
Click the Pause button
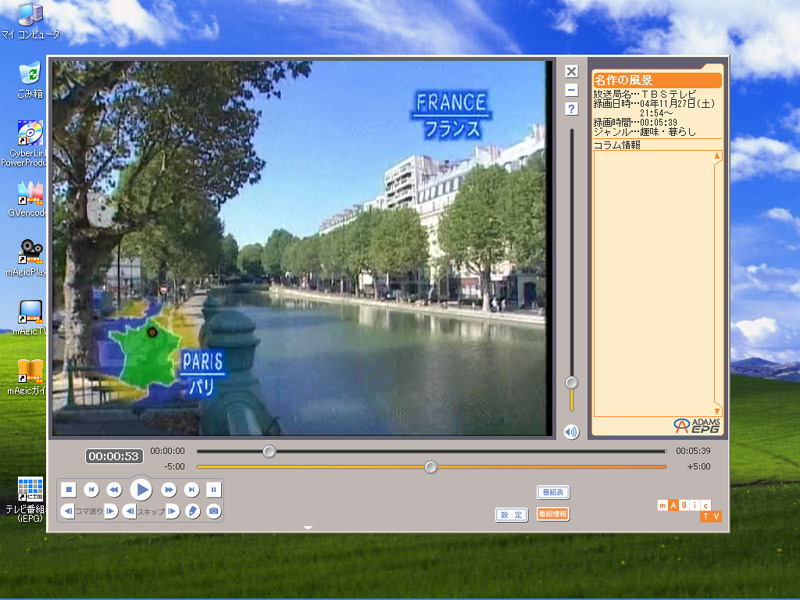[x=214, y=489]
